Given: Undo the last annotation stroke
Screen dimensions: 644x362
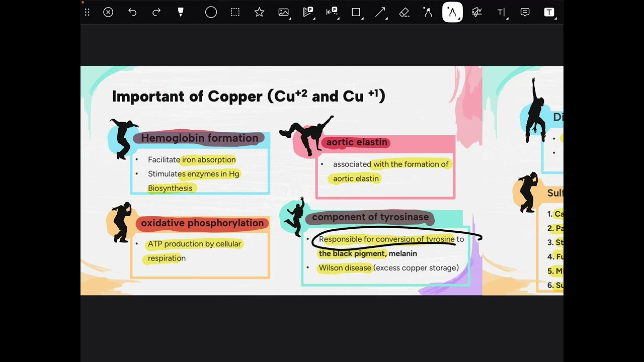Looking at the screenshot, I should pyautogui.click(x=132, y=12).
